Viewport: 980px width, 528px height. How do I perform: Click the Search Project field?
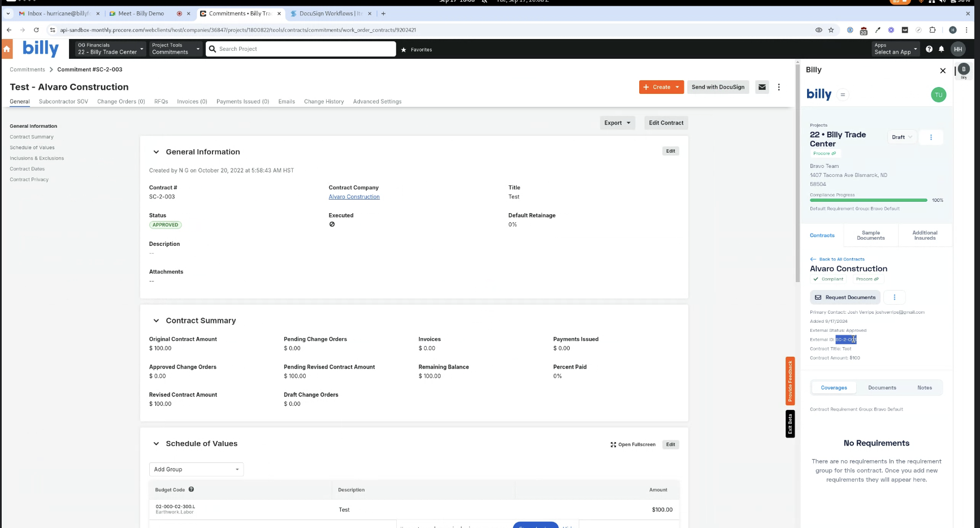pos(301,49)
